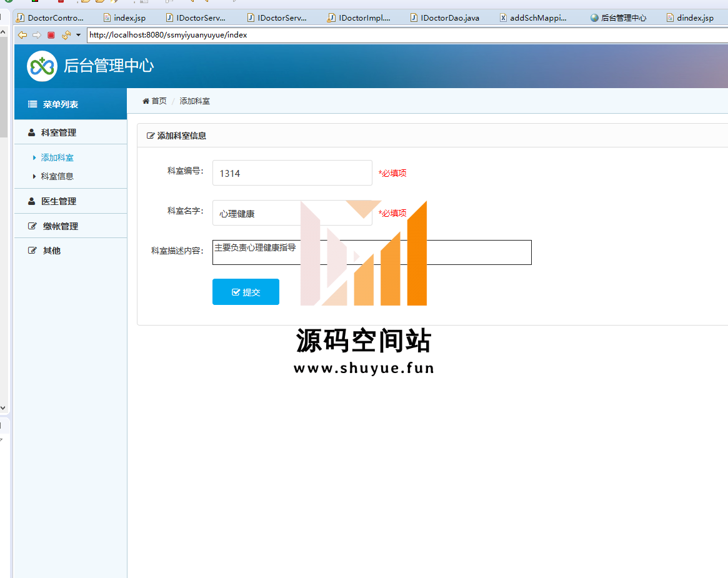Stop page loading with red stop icon
The height and width of the screenshot is (578, 728).
click(51, 35)
